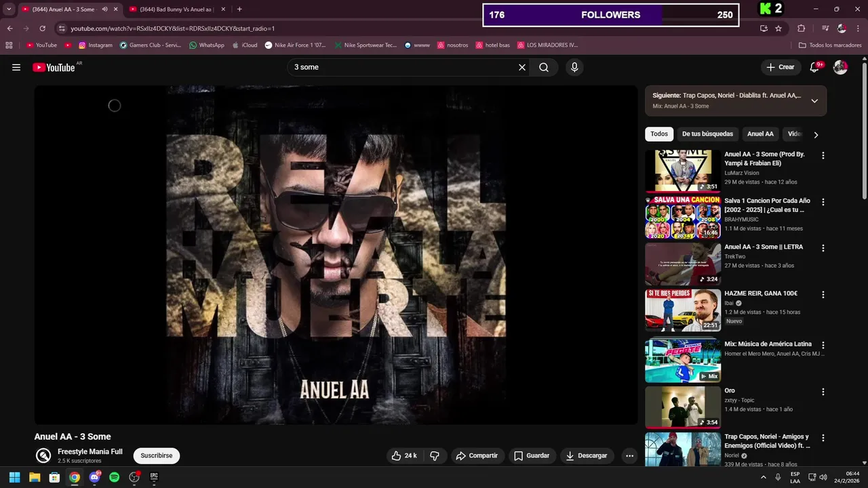Open the YouTube hamburger guide menu
The image size is (868, 488).
[16, 67]
